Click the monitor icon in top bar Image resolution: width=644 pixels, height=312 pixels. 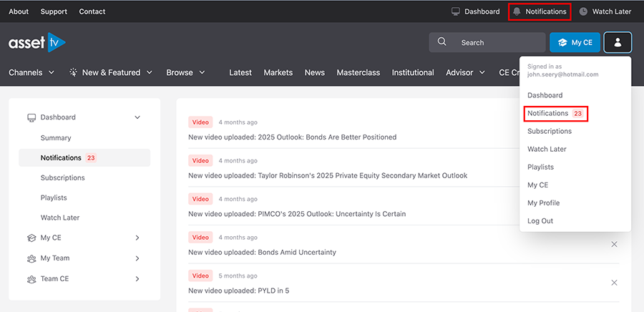[455, 11]
